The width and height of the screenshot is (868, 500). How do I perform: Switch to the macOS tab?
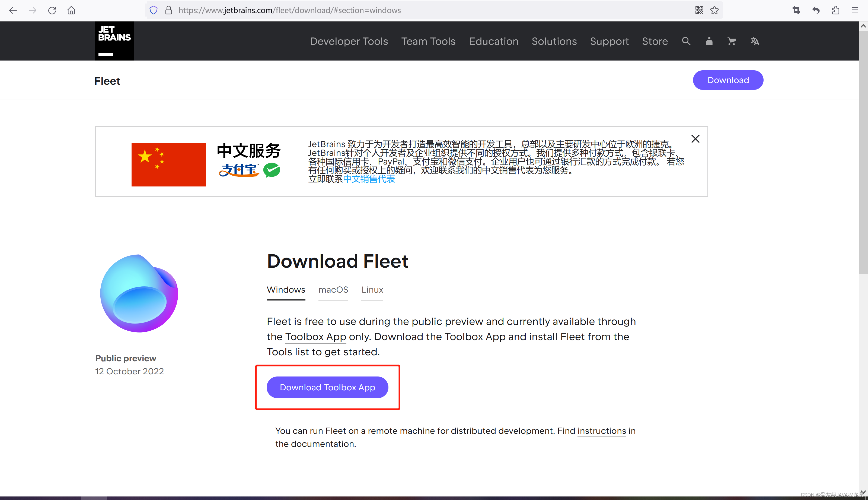tap(333, 289)
